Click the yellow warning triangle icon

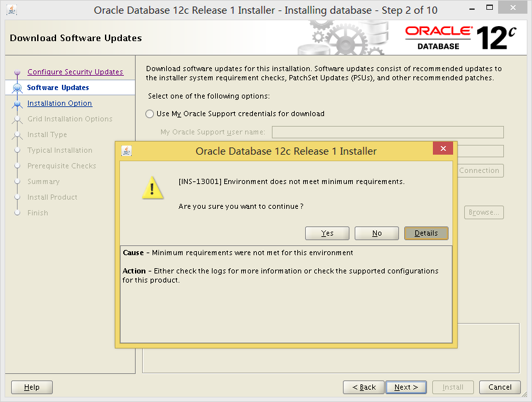[153, 188]
